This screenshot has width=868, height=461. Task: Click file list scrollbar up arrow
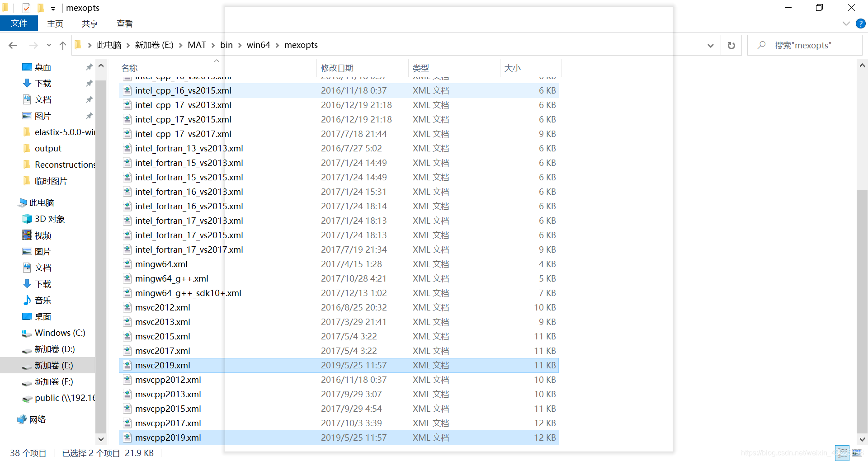(x=862, y=66)
